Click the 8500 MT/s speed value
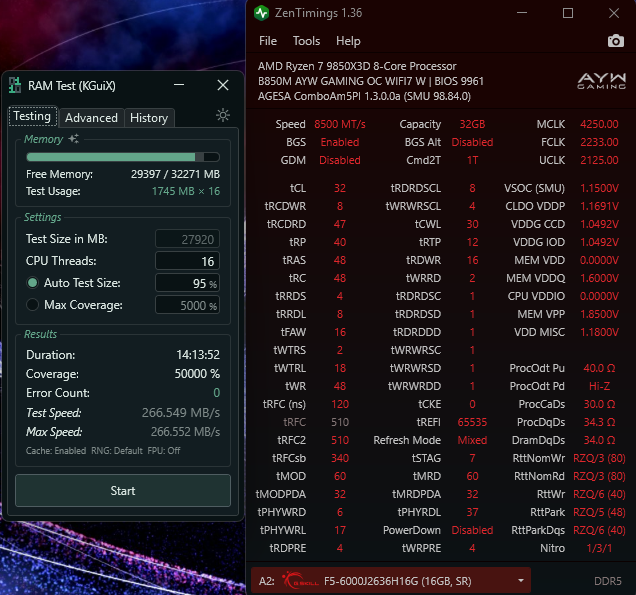 click(340, 124)
